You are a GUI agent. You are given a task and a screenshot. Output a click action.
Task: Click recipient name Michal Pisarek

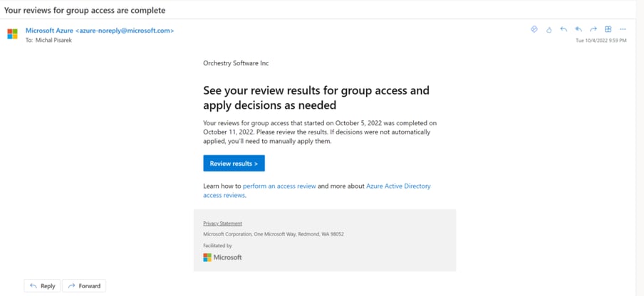53,40
